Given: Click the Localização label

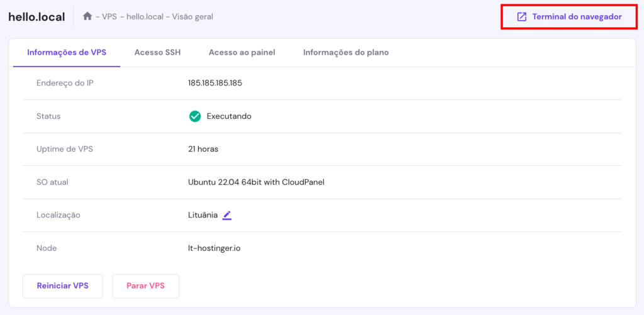Looking at the screenshot, I should pyautogui.click(x=58, y=215).
